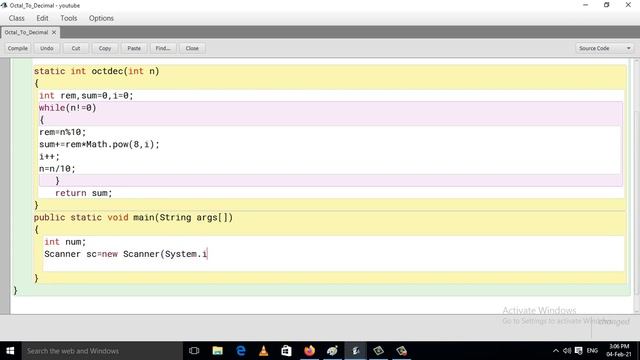Click the 'sum+=rem*Math.pow(8,i);' line
Screen dimensions: 640x360
click(x=99, y=144)
